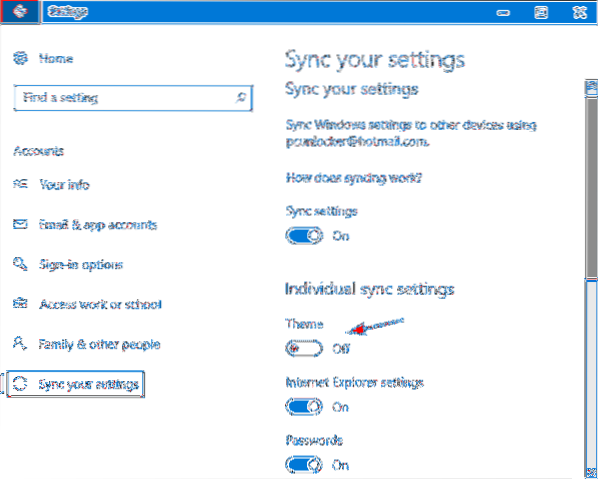Select Sync your settings in sidebar

coord(76,384)
